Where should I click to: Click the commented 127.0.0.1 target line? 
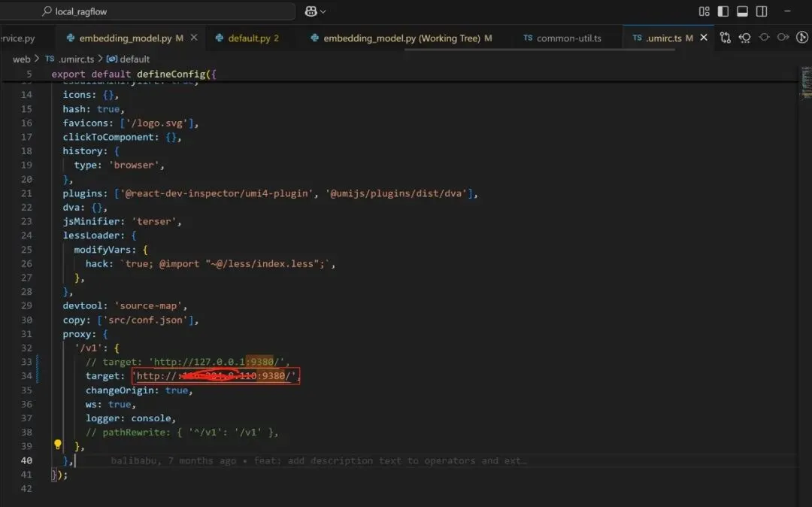[187, 362]
